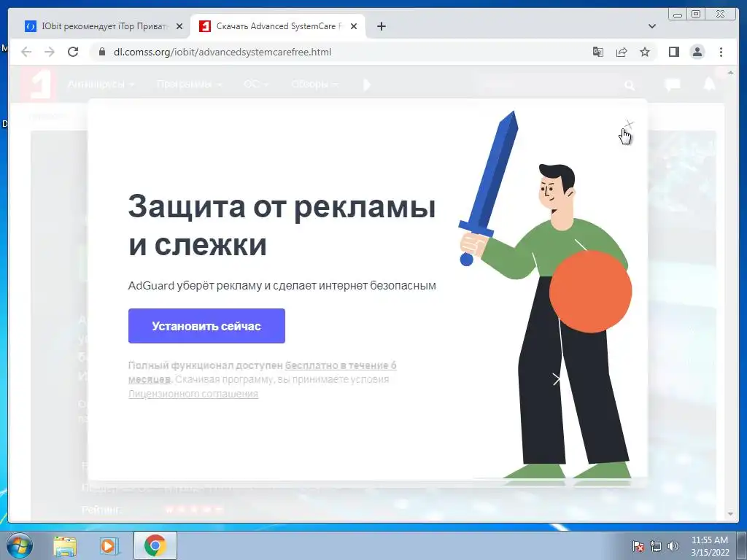Viewport: 747px width, 560px height.
Task: Close the AdGuard popup with the X
Action: (630, 125)
